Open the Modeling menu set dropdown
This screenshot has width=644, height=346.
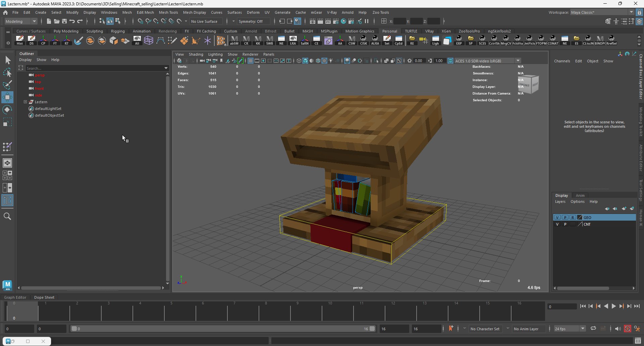coord(21,21)
